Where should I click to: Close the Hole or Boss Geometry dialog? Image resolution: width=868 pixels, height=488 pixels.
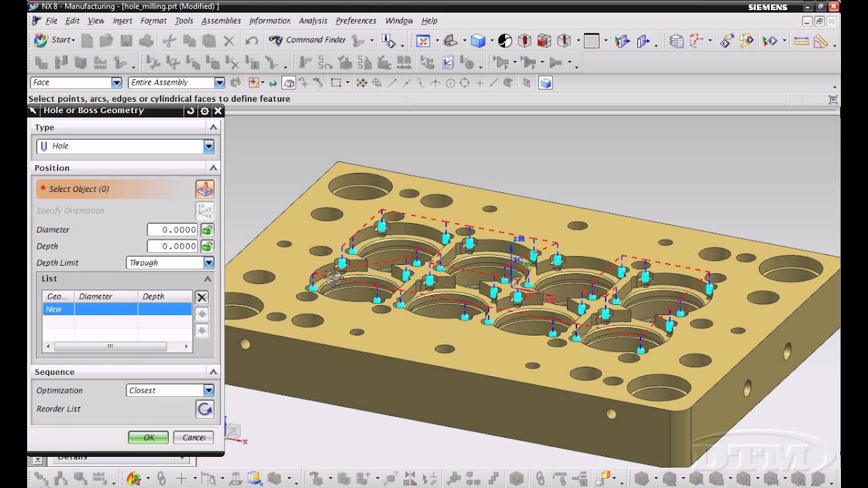[218, 110]
